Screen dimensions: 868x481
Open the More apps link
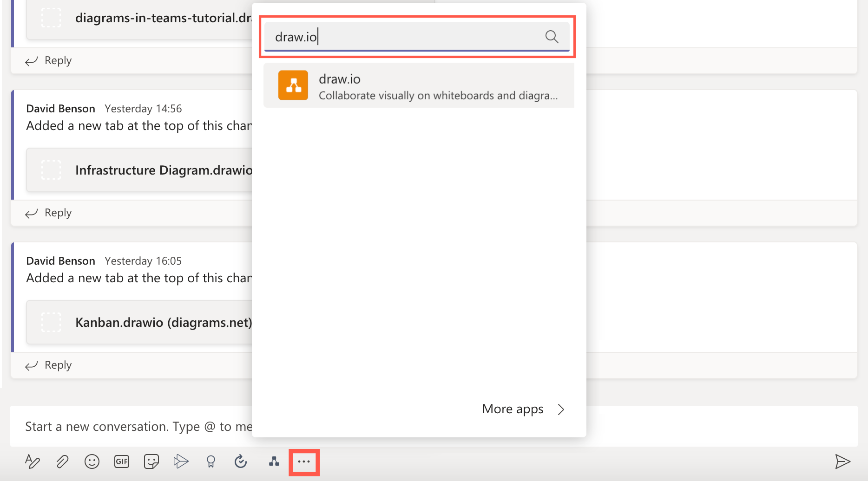pos(512,409)
